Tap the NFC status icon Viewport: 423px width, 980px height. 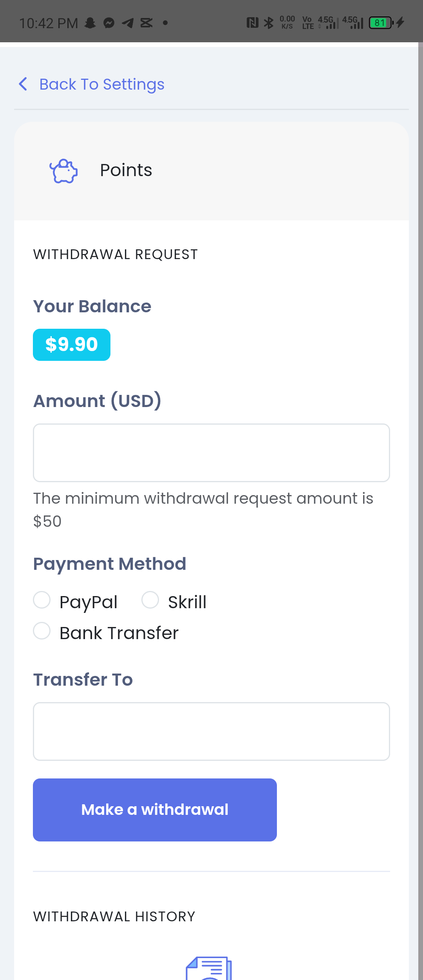[253, 23]
